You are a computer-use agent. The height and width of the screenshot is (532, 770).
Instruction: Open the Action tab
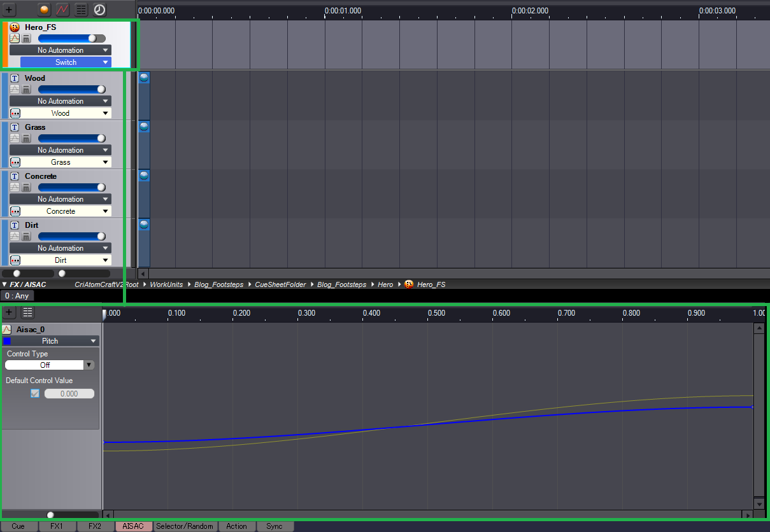point(237,526)
